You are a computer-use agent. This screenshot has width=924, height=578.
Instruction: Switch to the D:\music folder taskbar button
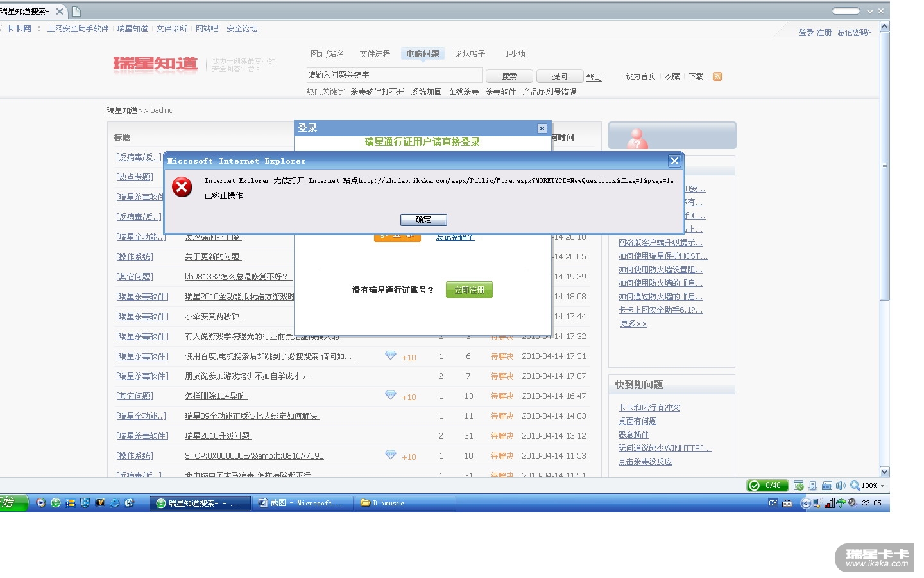pos(406,503)
